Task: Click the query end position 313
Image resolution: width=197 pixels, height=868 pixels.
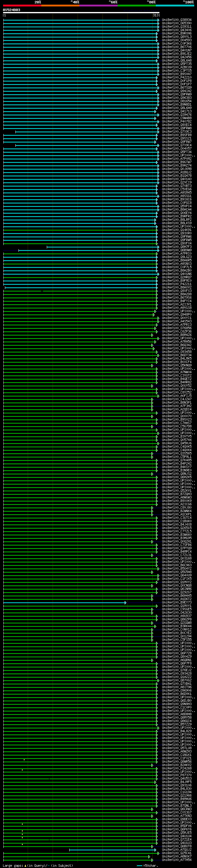Action: pos(155,15)
